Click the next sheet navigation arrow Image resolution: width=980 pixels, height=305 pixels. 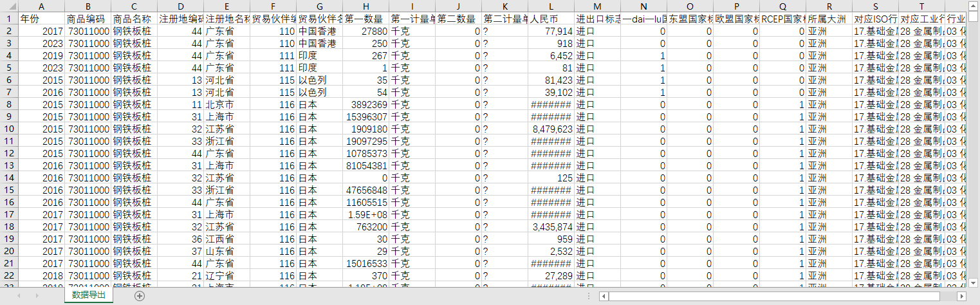click(36, 295)
